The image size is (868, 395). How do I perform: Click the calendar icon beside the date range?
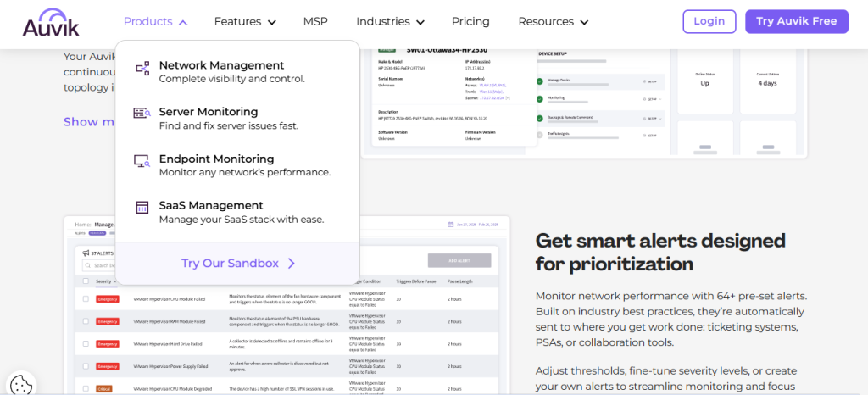(450, 225)
